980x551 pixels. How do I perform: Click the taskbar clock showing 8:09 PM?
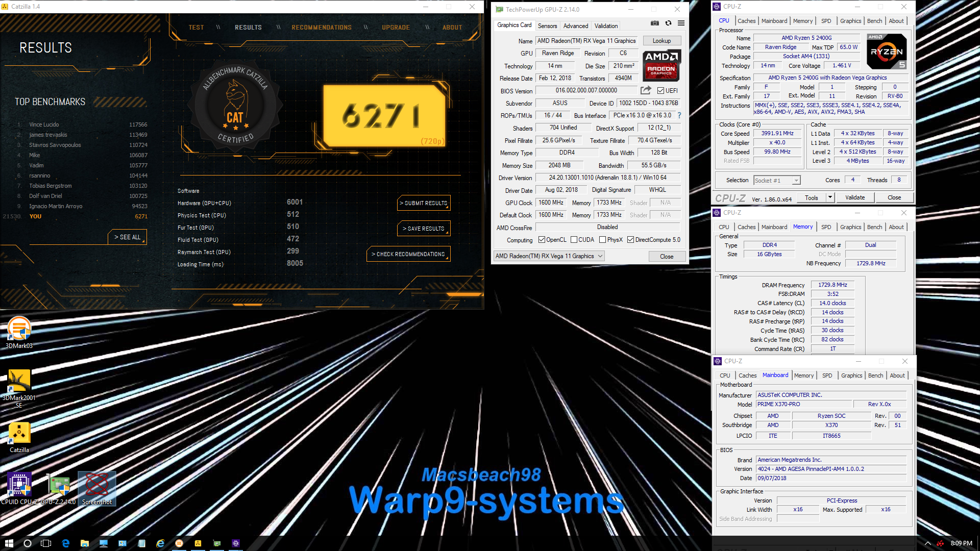[961, 543]
